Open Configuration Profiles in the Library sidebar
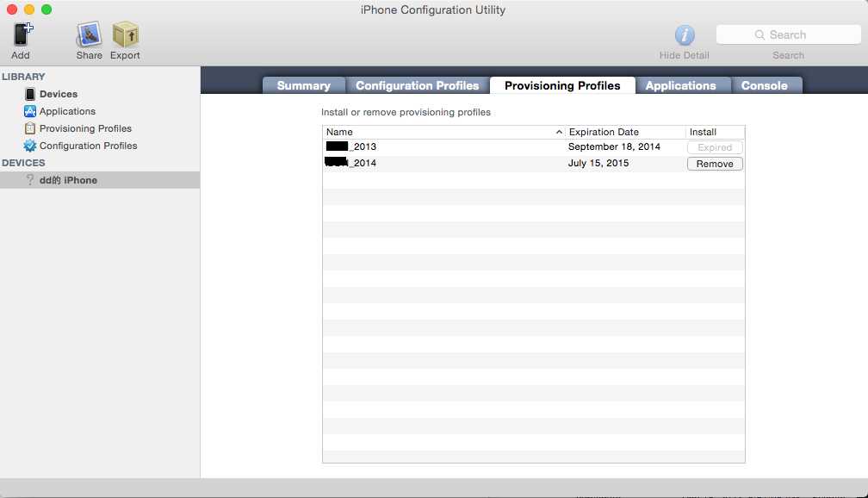 [x=88, y=146]
